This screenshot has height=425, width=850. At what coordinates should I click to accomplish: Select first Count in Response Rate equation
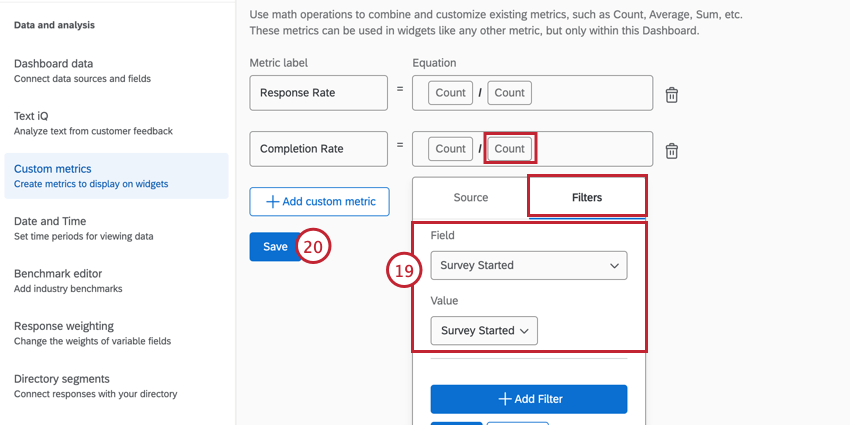[450, 93]
